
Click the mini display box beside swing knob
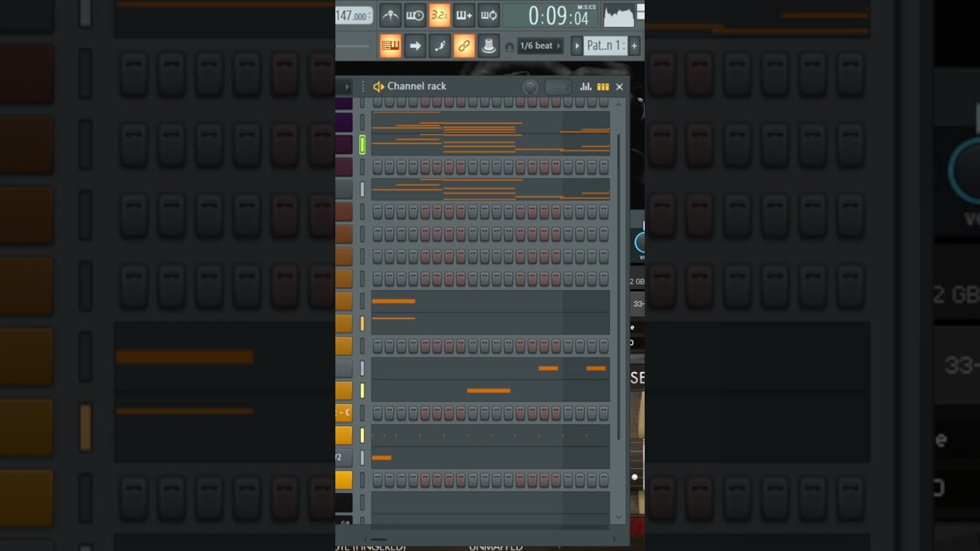click(558, 87)
